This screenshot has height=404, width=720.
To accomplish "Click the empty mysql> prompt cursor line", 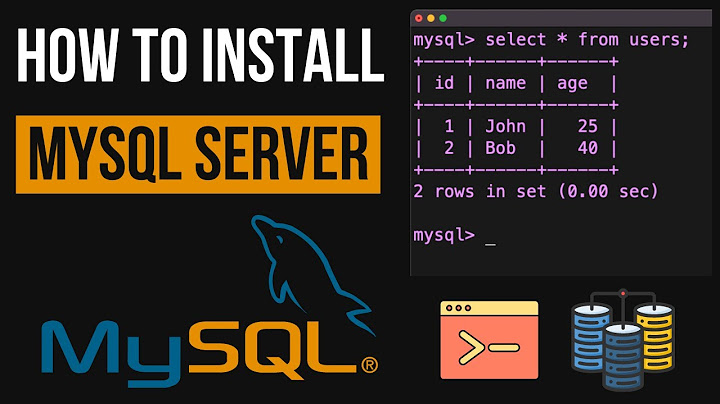I will point(455,236).
